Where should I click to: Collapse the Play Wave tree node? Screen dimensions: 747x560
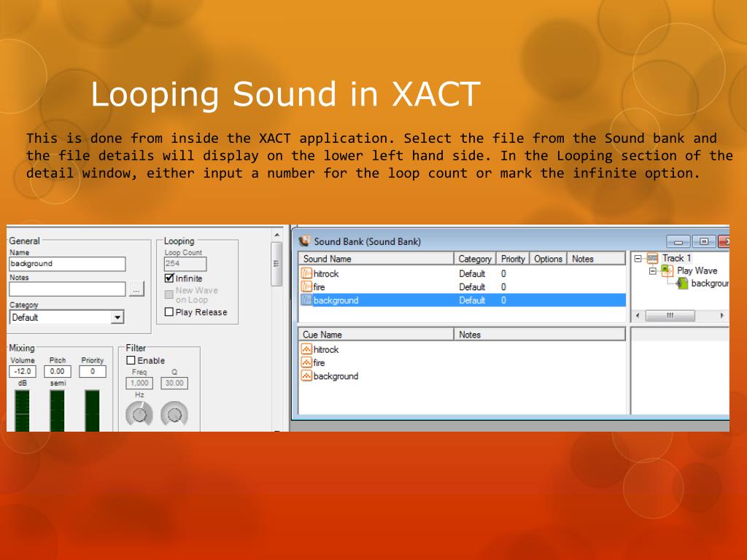(653, 271)
